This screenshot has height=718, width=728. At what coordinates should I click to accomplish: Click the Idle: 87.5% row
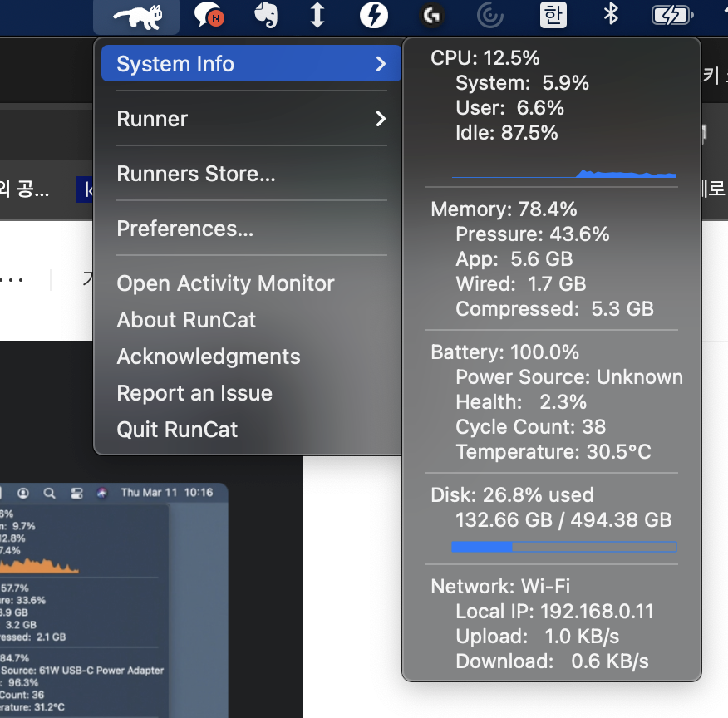[x=506, y=133]
